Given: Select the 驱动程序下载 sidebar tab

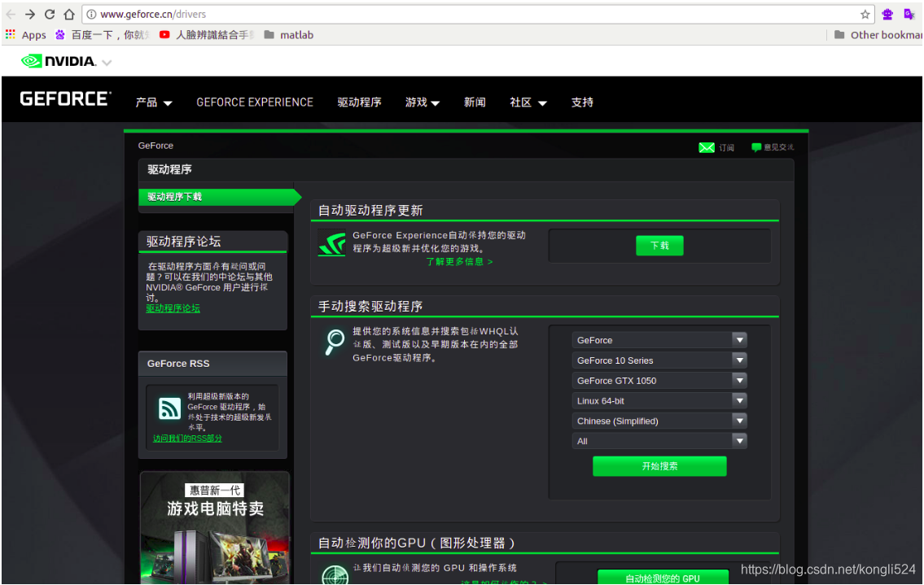Looking at the screenshot, I should click(x=219, y=197).
